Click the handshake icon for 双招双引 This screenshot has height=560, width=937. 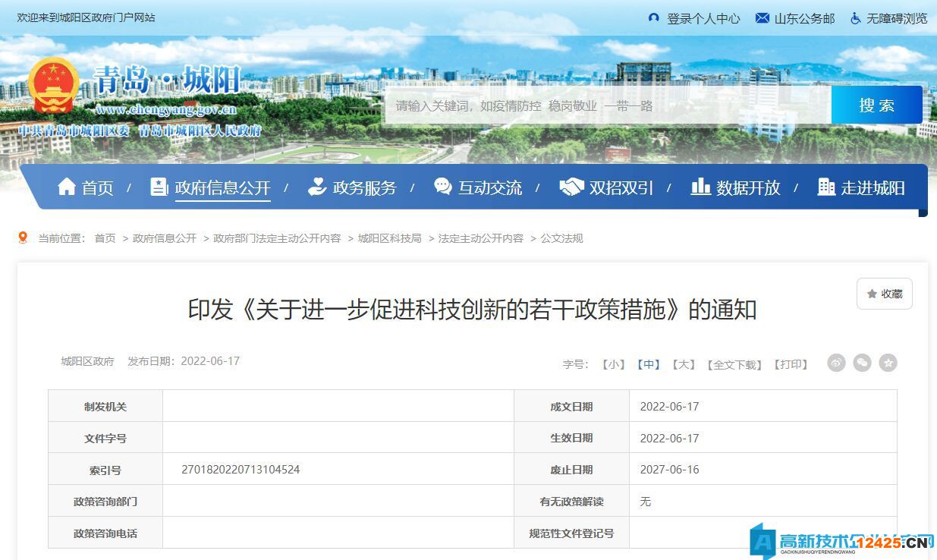571,187
